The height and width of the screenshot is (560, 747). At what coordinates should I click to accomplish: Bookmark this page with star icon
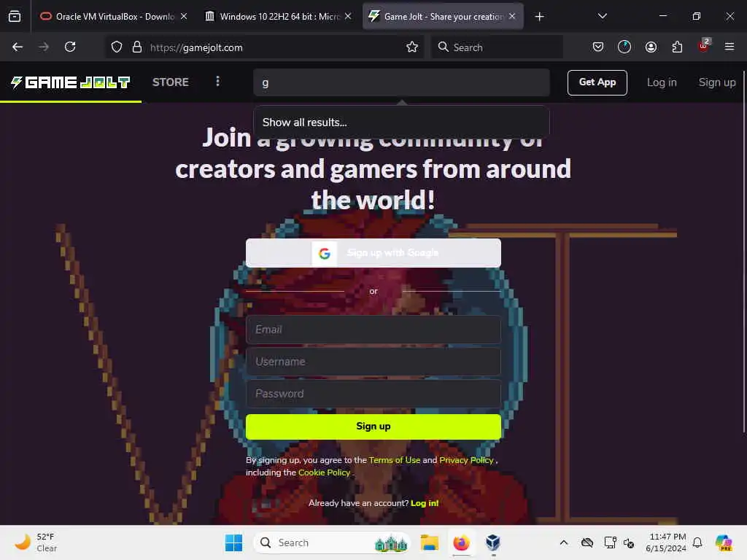coord(412,47)
